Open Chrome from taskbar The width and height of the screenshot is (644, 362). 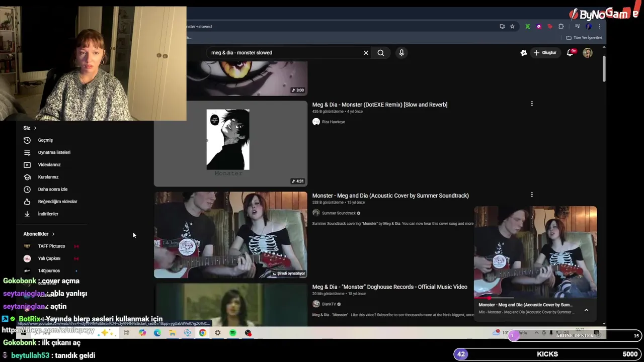click(x=202, y=333)
